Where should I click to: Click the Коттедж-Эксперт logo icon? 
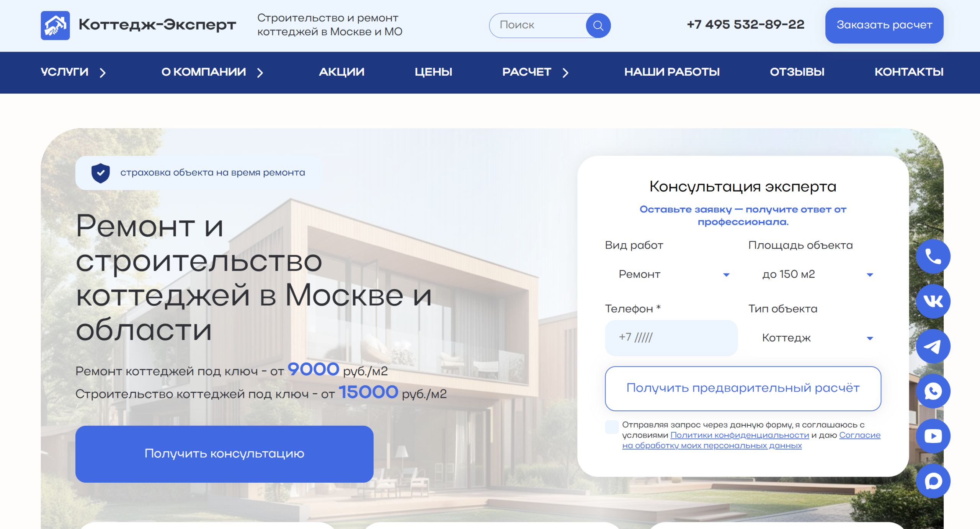tap(55, 25)
